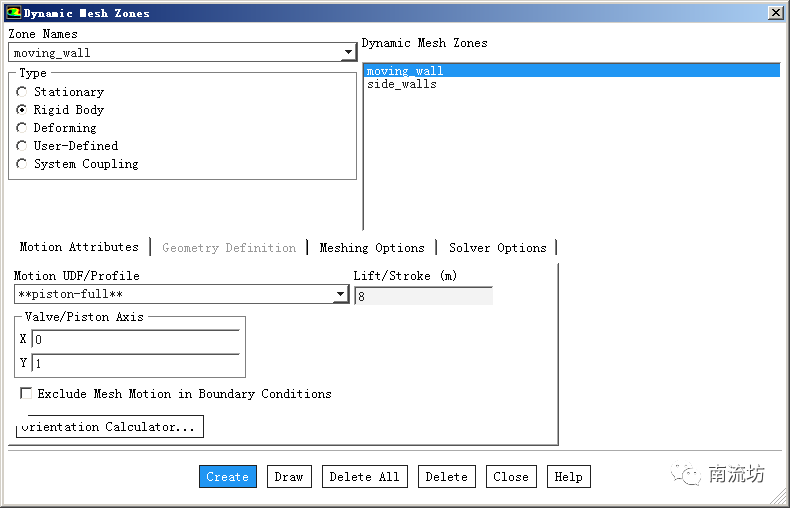790x508 pixels.
Task: Open the Solver Options tab
Action: [497, 247]
